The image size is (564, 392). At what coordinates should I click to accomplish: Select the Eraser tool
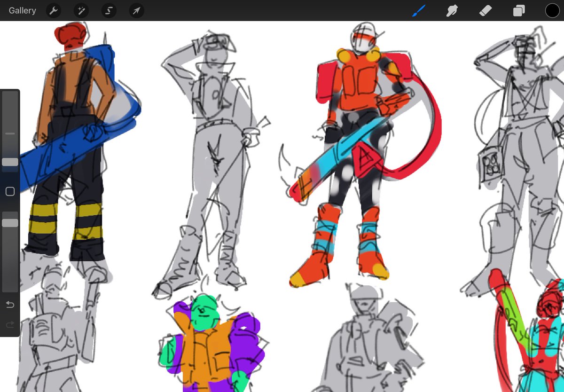coord(486,10)
